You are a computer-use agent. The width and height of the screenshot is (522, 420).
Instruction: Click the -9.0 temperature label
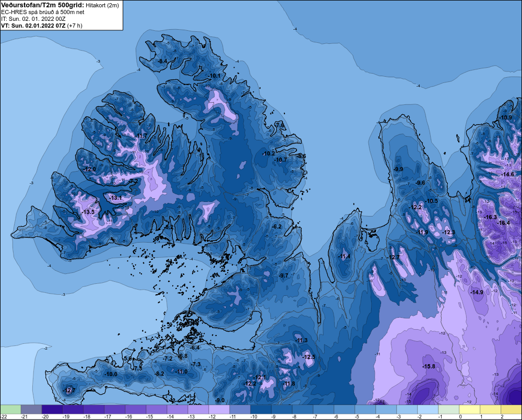pyautogui.click(x=220, y=400)
